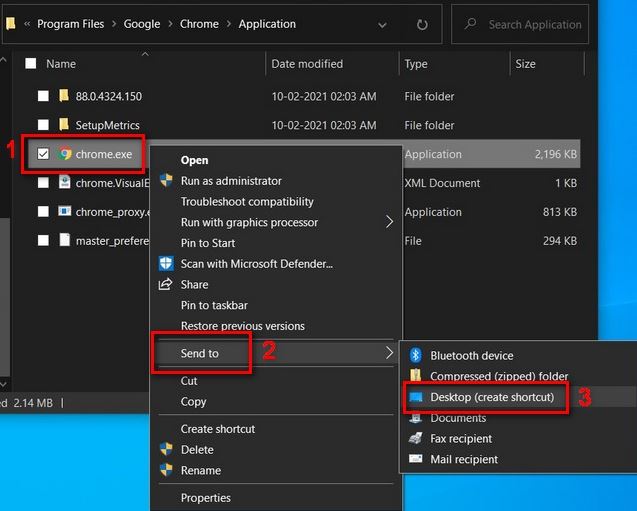Sort by Size column header

[525, 64]
